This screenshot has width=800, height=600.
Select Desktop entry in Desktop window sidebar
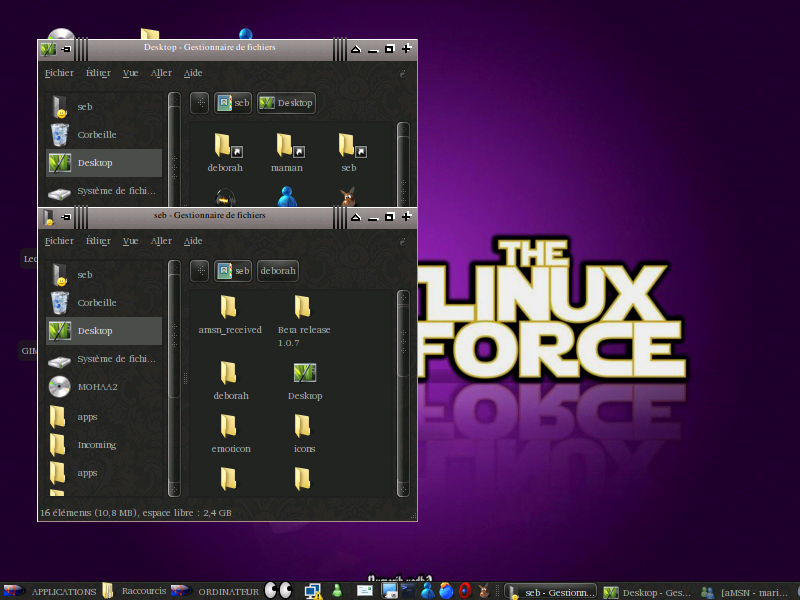pos(104,163)
